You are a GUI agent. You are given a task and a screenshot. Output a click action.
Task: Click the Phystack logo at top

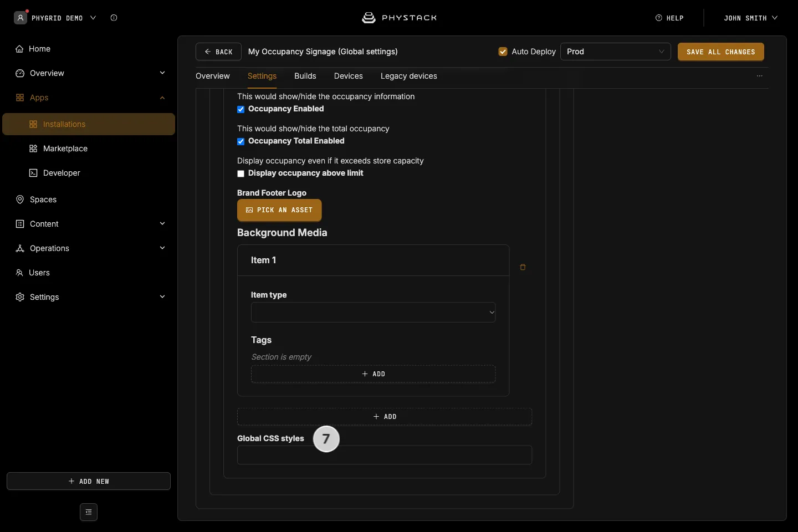pyautogui.click(x=399, y=18)
